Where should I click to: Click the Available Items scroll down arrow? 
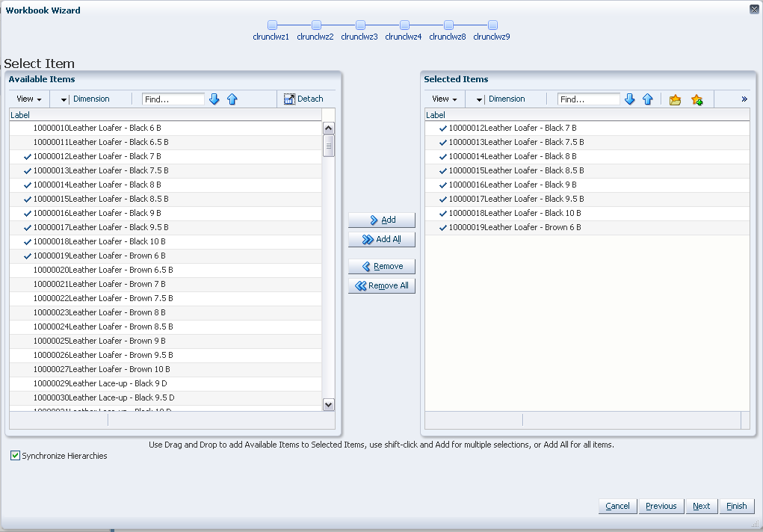[x=329, y=404]
